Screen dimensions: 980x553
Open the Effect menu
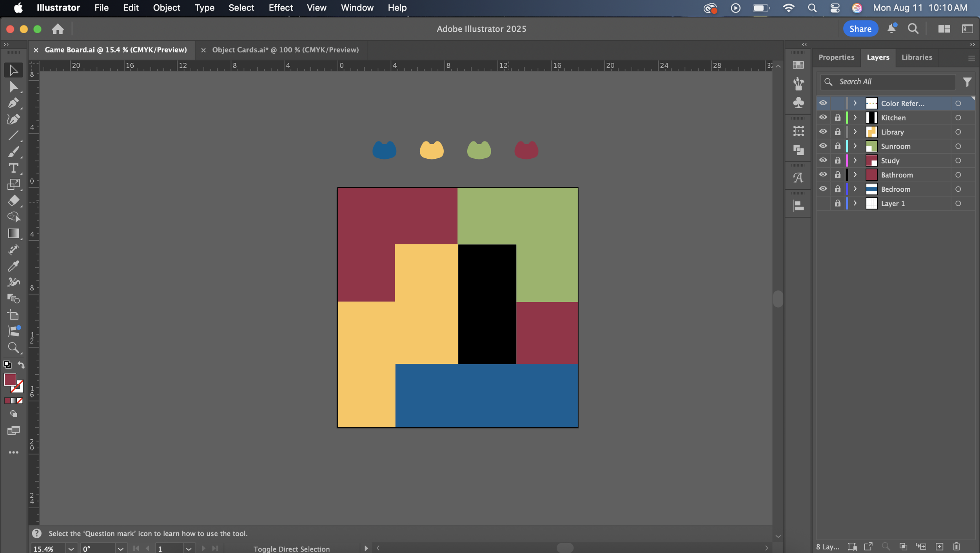click(281, 8)
